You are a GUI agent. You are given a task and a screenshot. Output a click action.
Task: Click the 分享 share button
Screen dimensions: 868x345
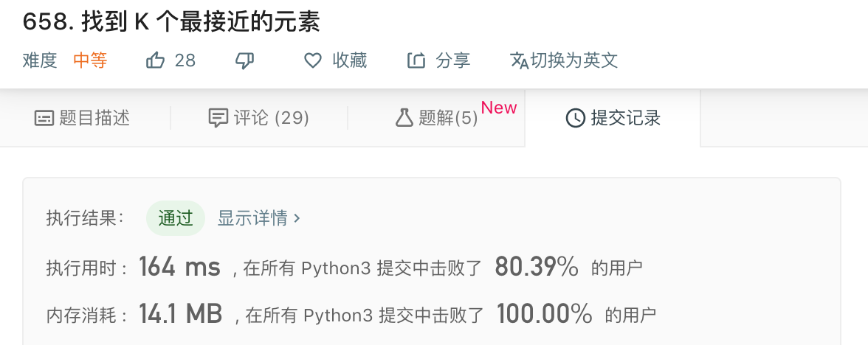439,60
